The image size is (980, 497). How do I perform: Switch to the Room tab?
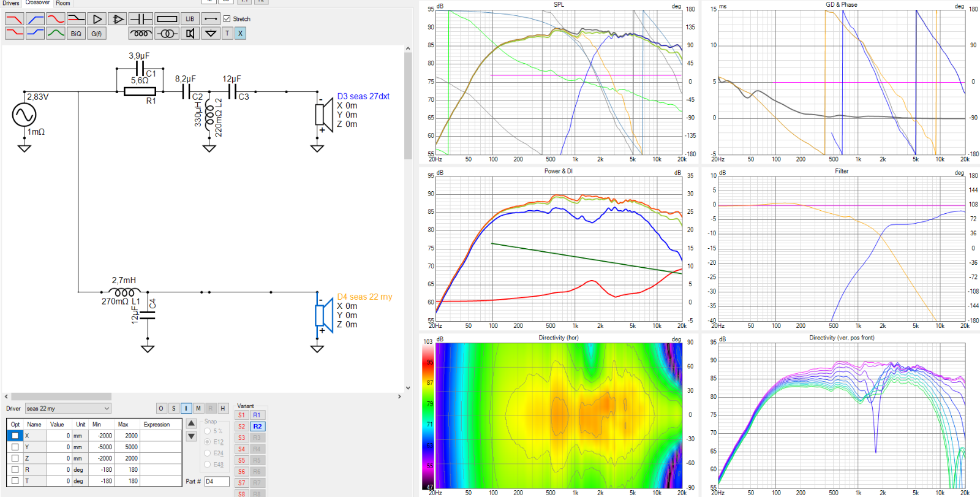[63, 3]
